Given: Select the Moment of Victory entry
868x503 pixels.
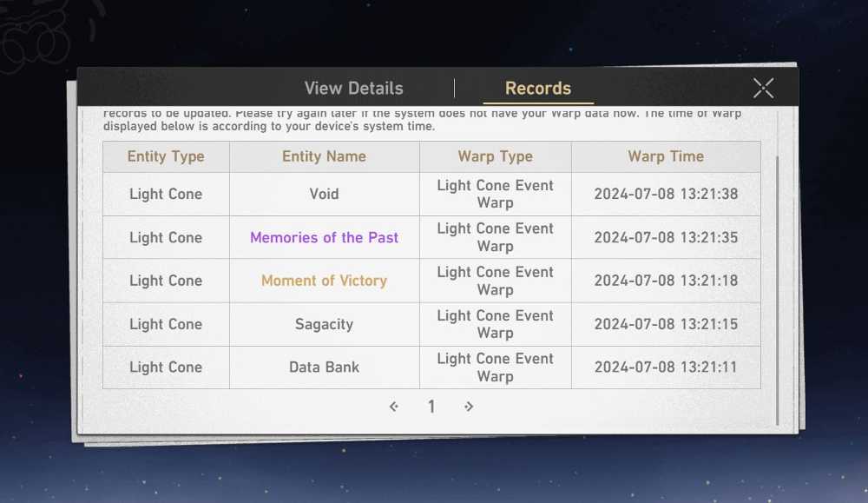Looking at the screenshot, I should click(324, 281).
